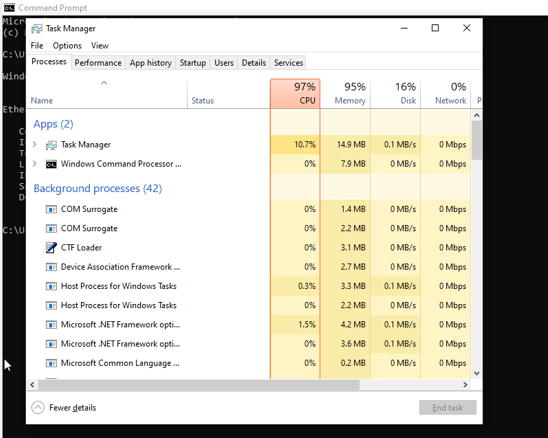Click the CTF Loader pen icon
The width and height of the screenshot is (548, 438).
click(x=51, y=247)
